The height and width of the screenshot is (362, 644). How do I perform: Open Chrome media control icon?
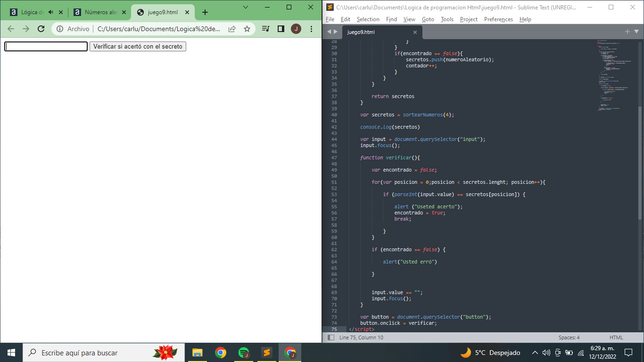[266, 29]
